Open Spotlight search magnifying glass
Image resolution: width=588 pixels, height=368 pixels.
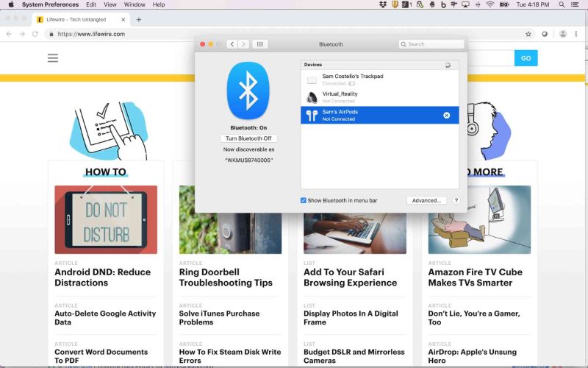click(564, 4)
